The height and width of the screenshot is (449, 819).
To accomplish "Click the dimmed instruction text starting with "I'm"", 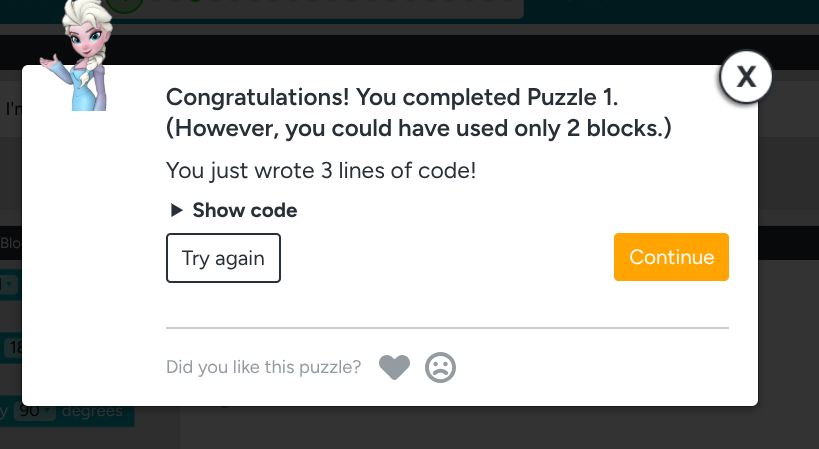I will [12, 109].
